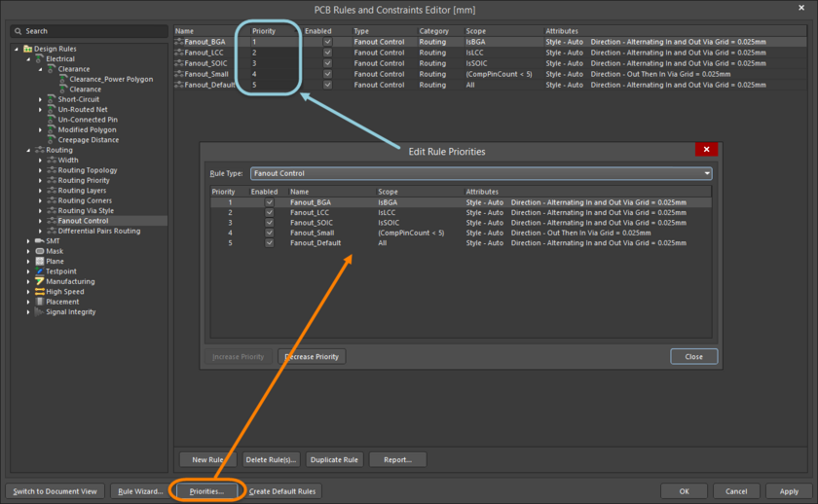
Task: Click the New Rule button
Action: coord(207,459)
